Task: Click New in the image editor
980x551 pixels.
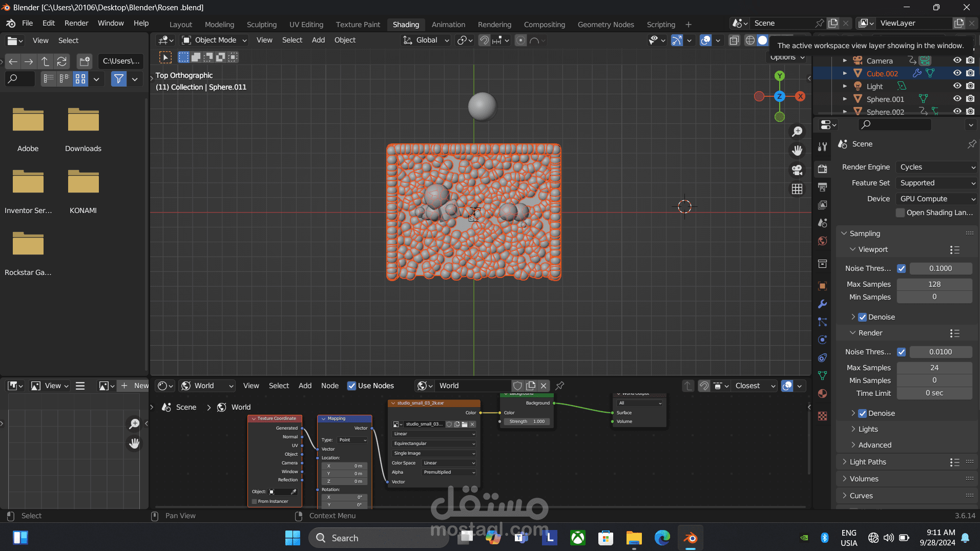Action: pos(135,386)
